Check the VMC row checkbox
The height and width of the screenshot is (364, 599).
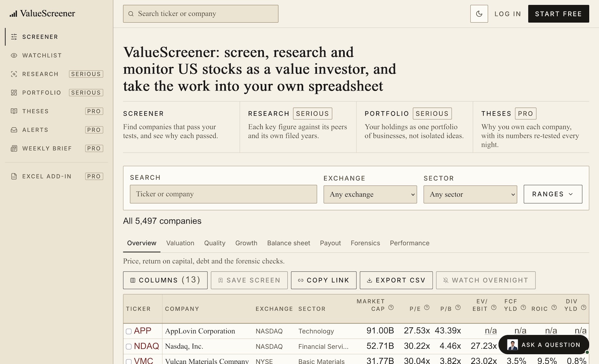(129, 361)
